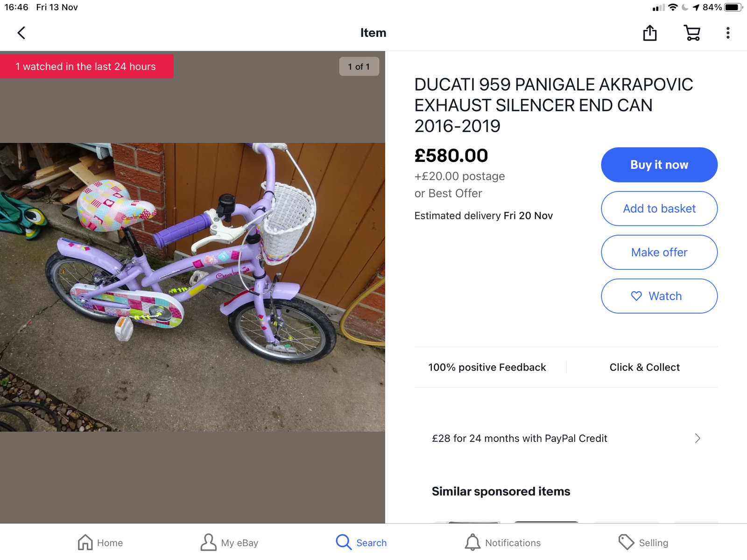Tap the heart icon on Watch button
The width and height of the screenshot is (747, 560).
pos(636,296)
